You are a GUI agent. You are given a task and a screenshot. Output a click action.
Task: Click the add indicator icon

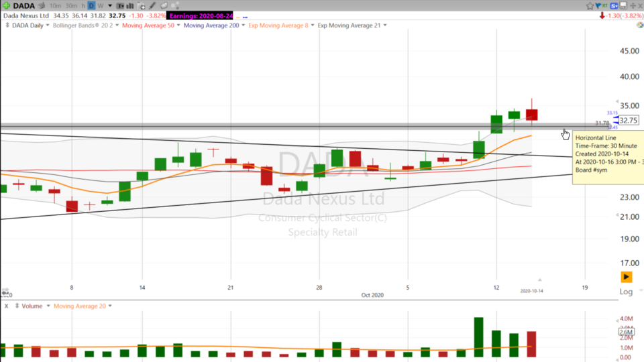pos(142,6)
